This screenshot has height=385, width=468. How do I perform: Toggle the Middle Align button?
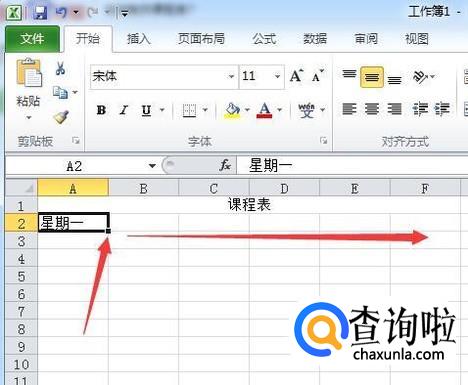tap(372, 77)
